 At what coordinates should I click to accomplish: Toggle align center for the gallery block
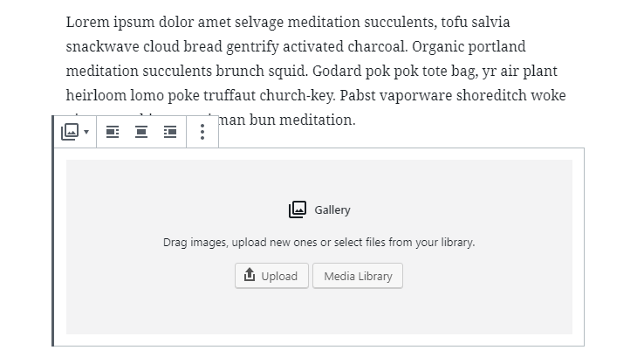[x=141, y=132]
